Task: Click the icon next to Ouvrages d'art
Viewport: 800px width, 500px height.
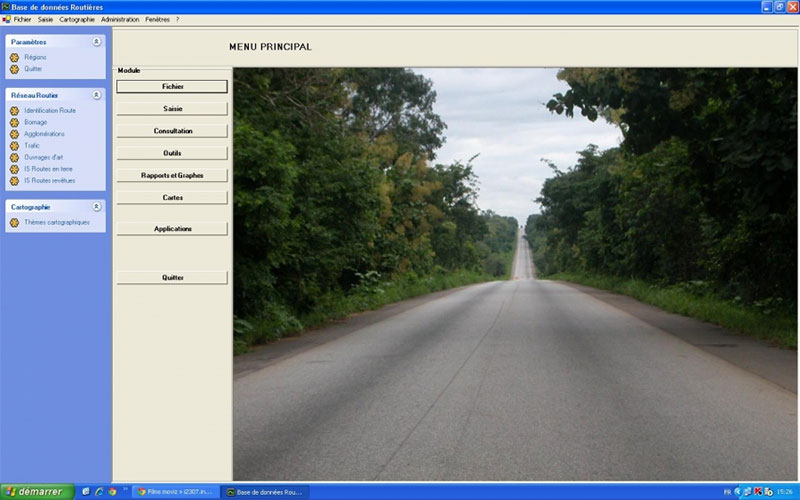Action: click(x=14, y=158)
